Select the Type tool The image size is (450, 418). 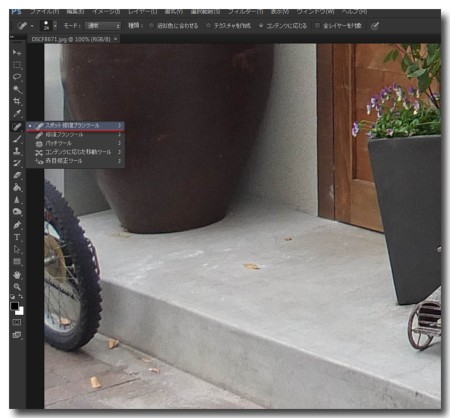(17, 237)
